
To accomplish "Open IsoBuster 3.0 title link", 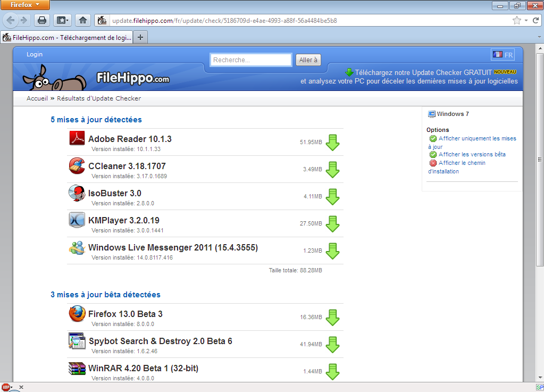I will point(114,193).
